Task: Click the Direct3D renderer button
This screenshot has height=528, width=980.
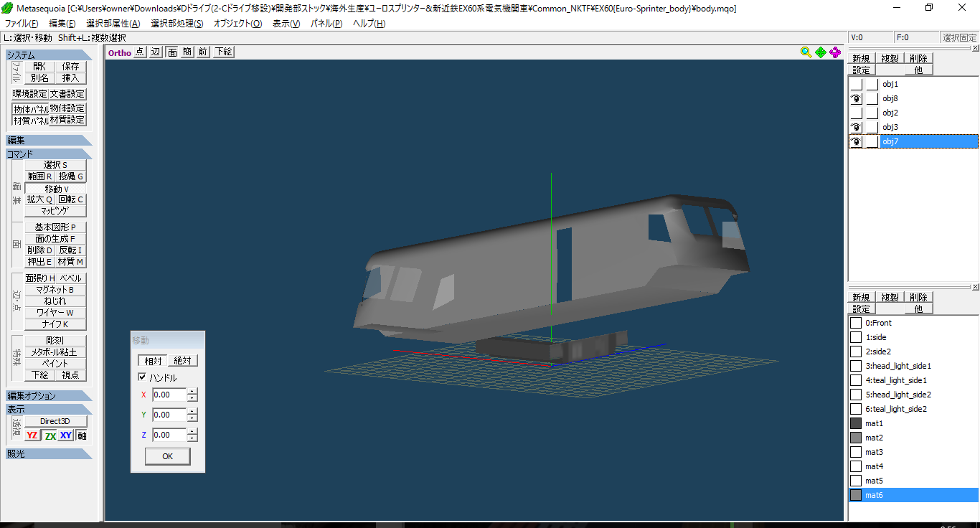Action: point(55,421)
